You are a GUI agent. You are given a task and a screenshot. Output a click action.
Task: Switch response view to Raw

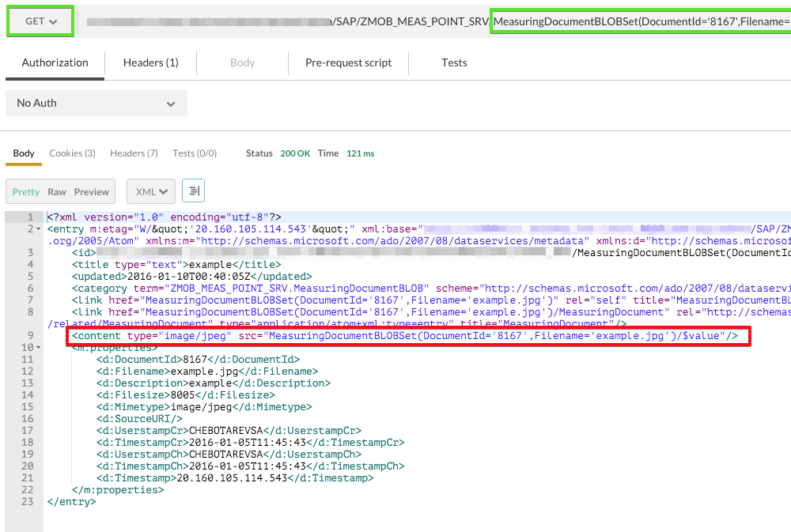[57, 192]
